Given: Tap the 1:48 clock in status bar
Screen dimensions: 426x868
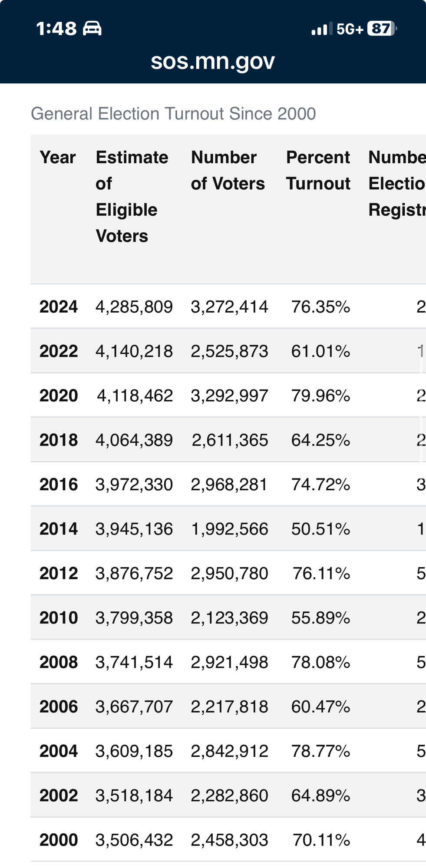Looking at the screenshot, I should pos(56,29).
